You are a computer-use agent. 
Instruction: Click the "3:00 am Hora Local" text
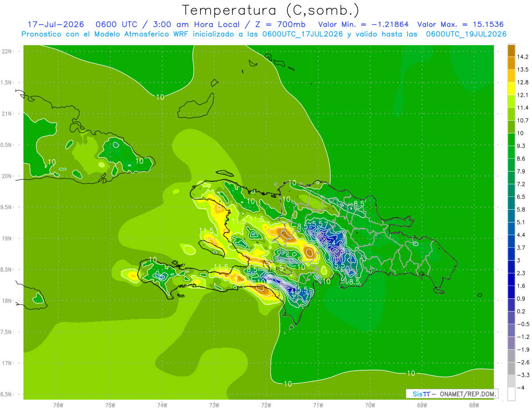[196, 24]
